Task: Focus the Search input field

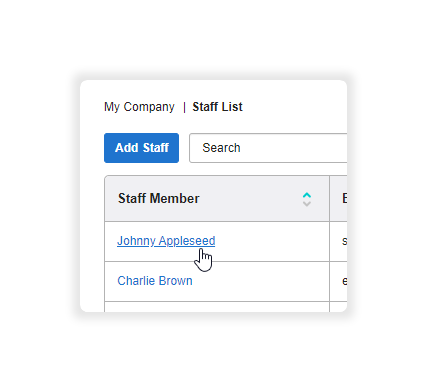Action: (x=268, y=148)
